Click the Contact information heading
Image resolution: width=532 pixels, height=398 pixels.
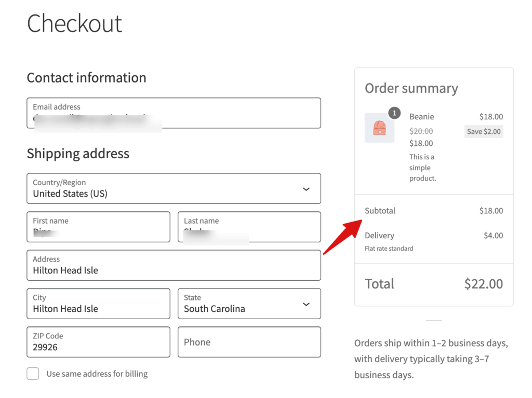point(87,78)
